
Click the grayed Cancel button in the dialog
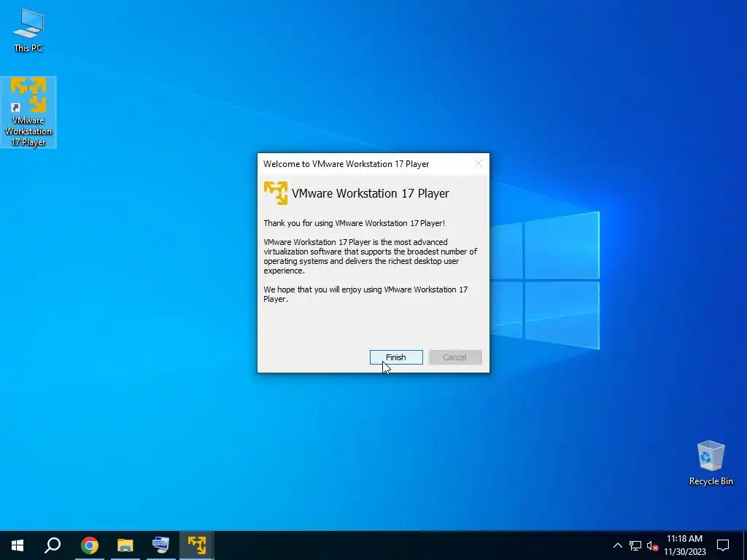(x=455, y=357)
